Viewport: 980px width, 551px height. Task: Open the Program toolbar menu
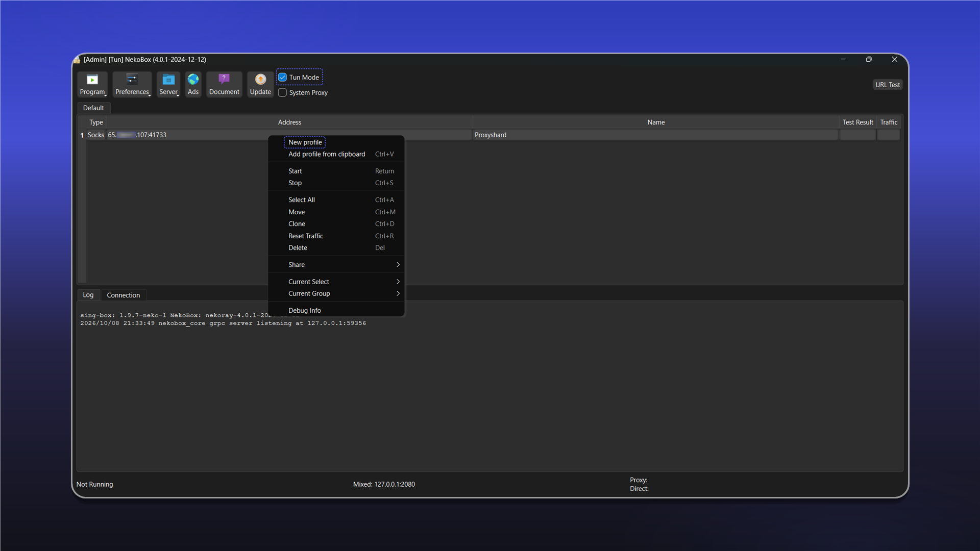[92, 84]
